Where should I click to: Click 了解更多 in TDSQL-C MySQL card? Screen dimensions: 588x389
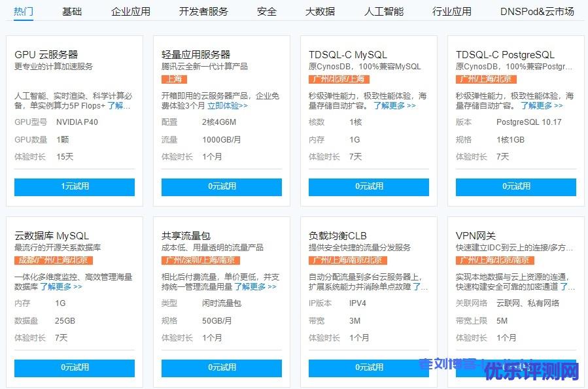point(394,105)
